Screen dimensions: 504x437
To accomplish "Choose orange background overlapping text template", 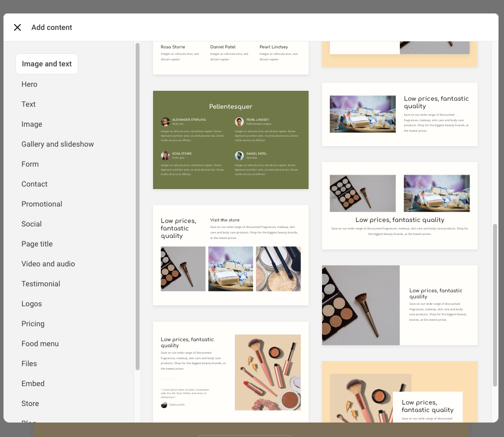I will coord(400,392).
